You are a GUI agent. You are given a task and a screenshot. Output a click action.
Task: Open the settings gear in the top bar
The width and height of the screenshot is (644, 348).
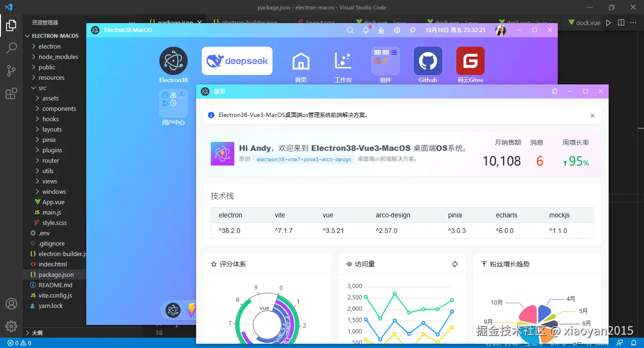coord(396,30)
